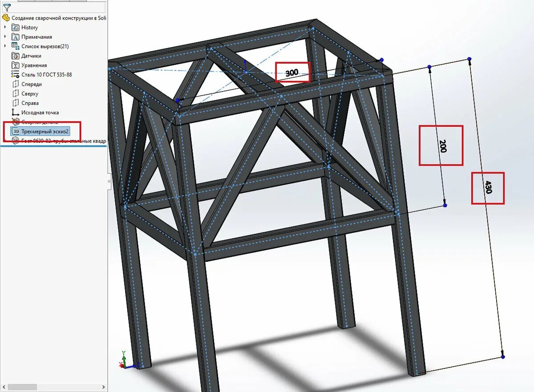Viewport: 534px width, 392px height.
Task: Select the Справа plane label
Action: (30, 103)
